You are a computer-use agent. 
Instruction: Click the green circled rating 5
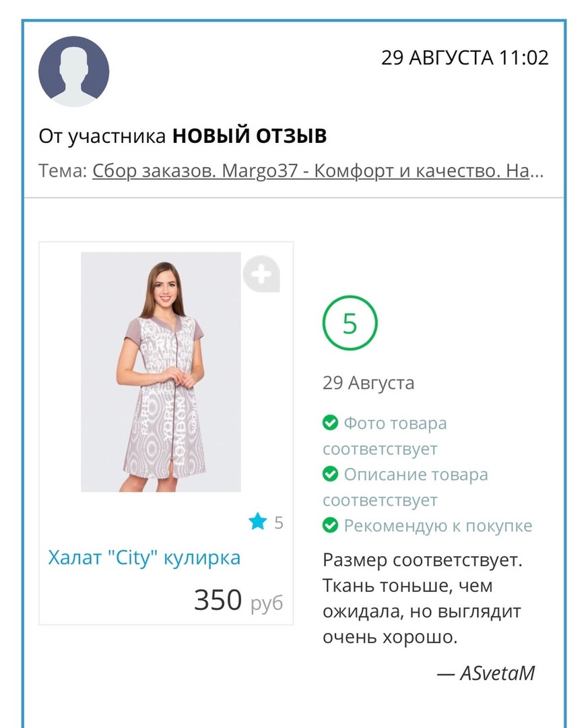[x=350, y=324]
